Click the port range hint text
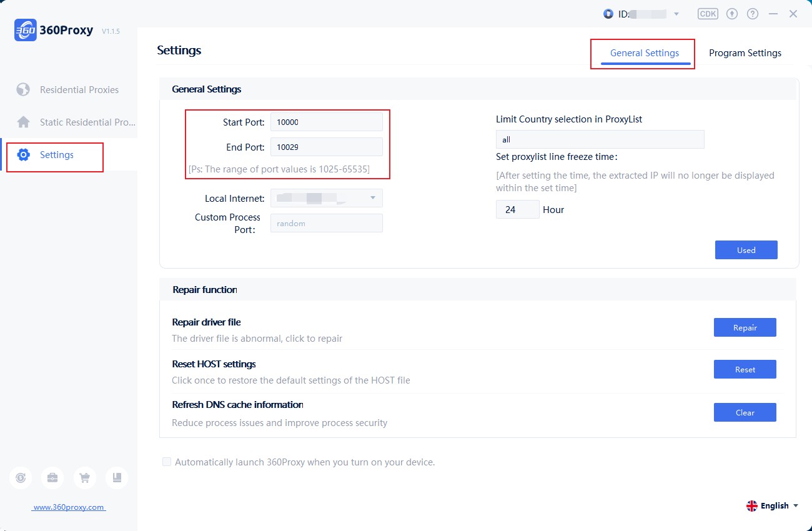Viewport: 812px width, 531px height. click(x=279, y=169)
